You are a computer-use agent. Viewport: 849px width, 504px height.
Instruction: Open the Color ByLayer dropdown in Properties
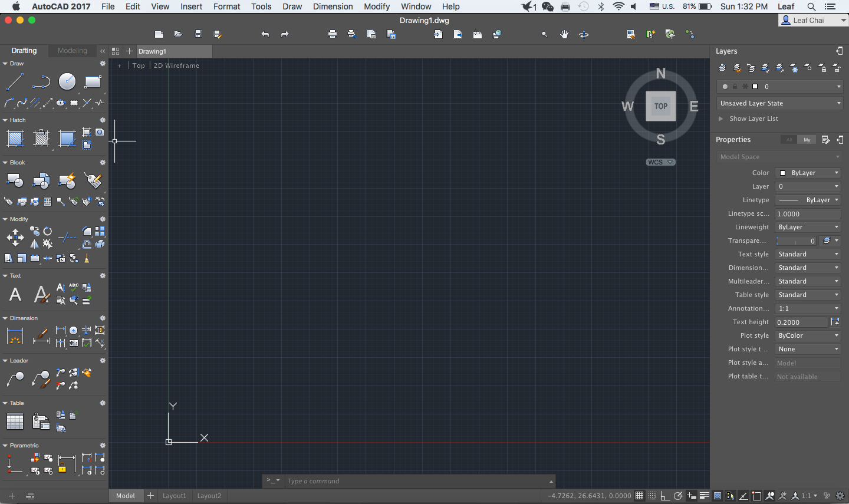[808, 172]
